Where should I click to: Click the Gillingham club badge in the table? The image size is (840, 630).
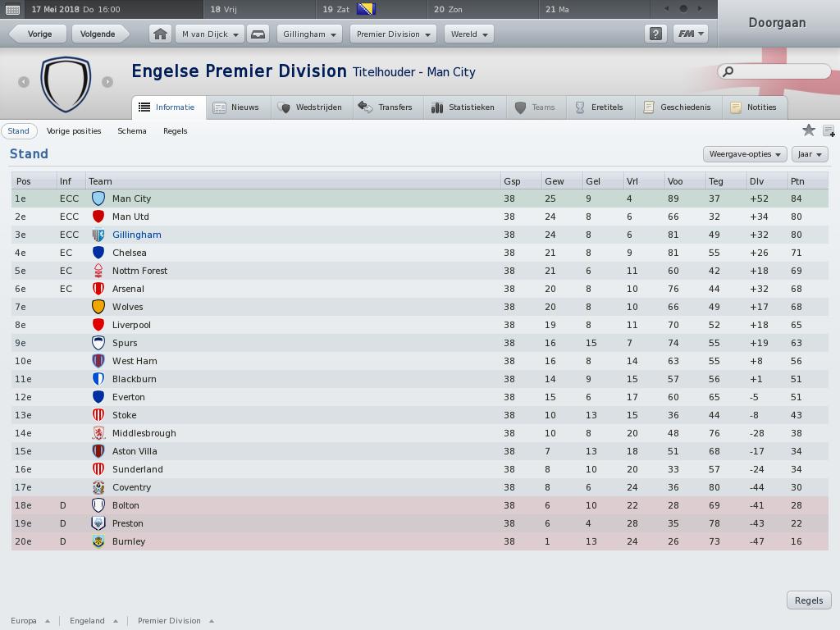[x=98, y=235]
